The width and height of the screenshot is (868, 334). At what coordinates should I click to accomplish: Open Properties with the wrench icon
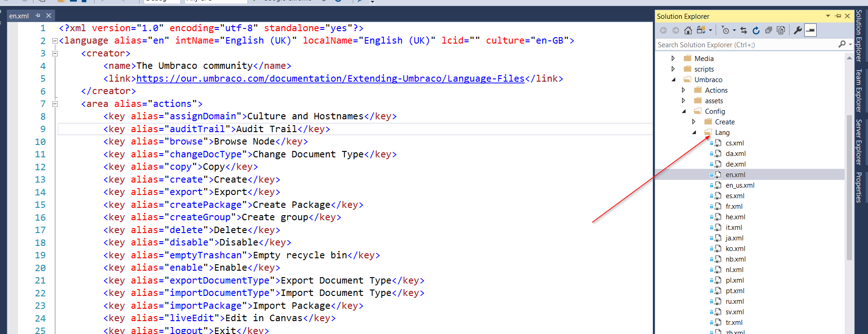point(798,30)
